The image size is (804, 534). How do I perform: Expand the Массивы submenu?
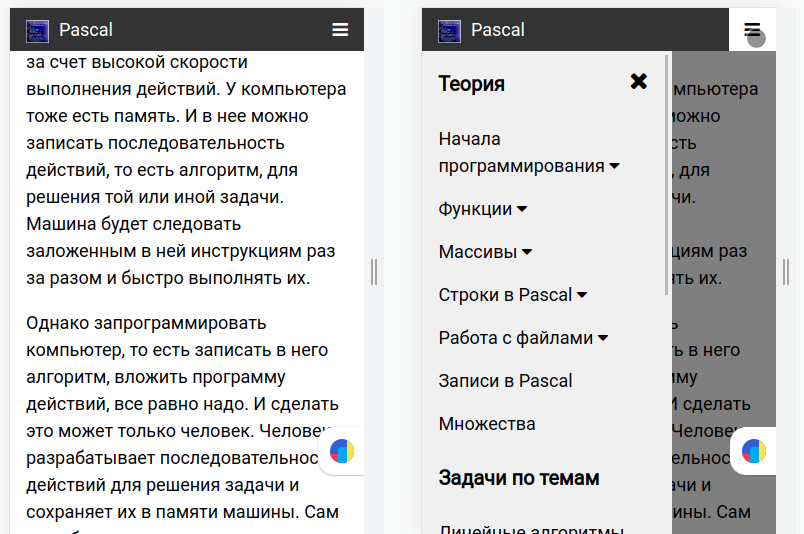coord(485,252)
